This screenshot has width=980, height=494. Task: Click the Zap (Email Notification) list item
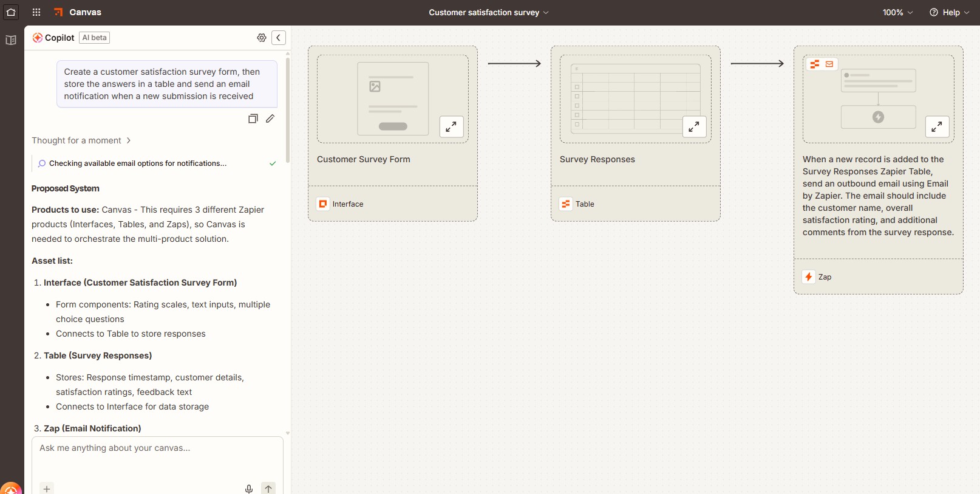click(x=92, y=428)
